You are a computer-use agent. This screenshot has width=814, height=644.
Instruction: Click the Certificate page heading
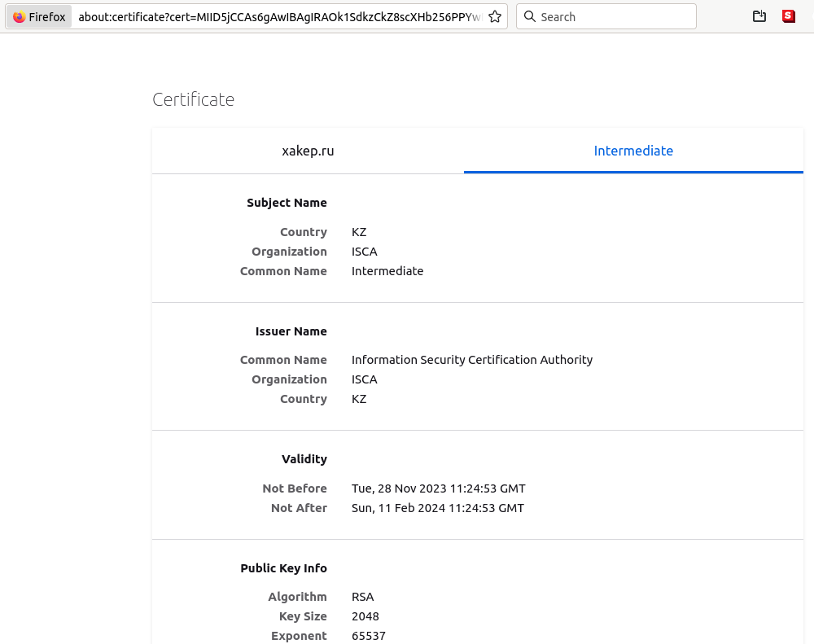194,99
